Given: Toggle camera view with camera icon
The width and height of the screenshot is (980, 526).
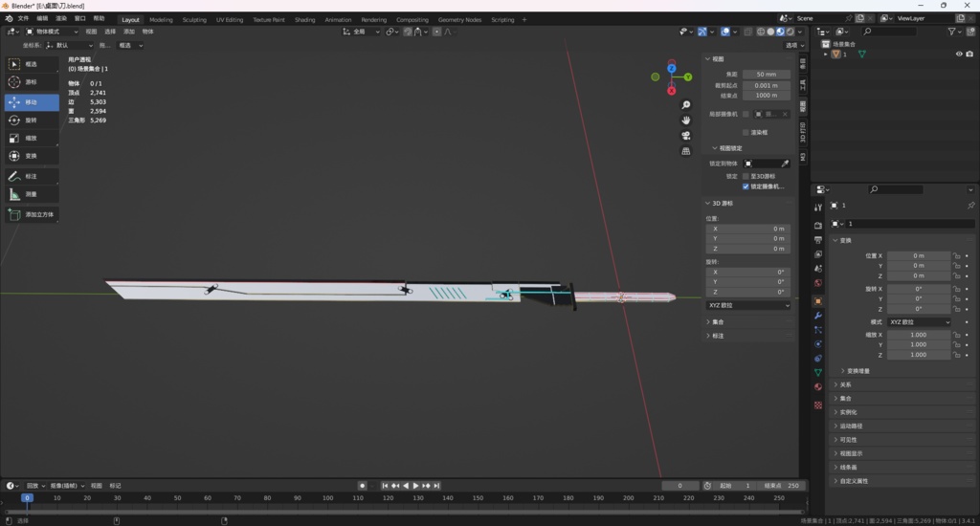Looking at the screenshot, I should [x=685, y=136].
